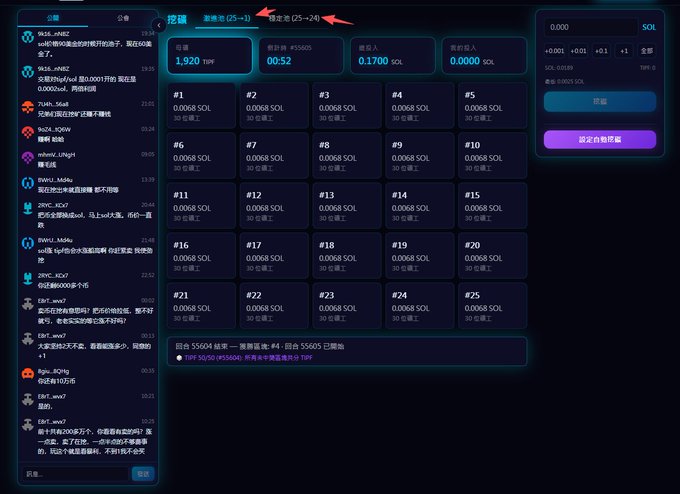Click avatar of E8rT..wvx7 at 10:25
The image size is (680, 494).
[x=28, y=425]
